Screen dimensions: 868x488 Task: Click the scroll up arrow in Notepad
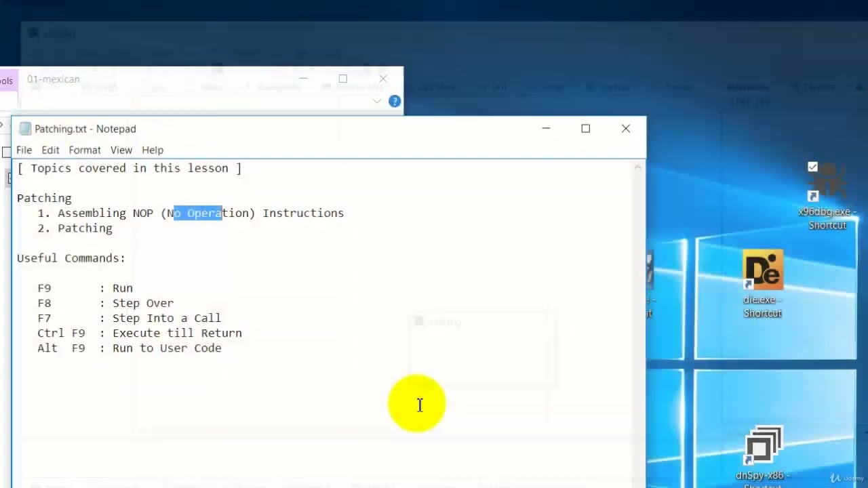[x=637, y=167]
